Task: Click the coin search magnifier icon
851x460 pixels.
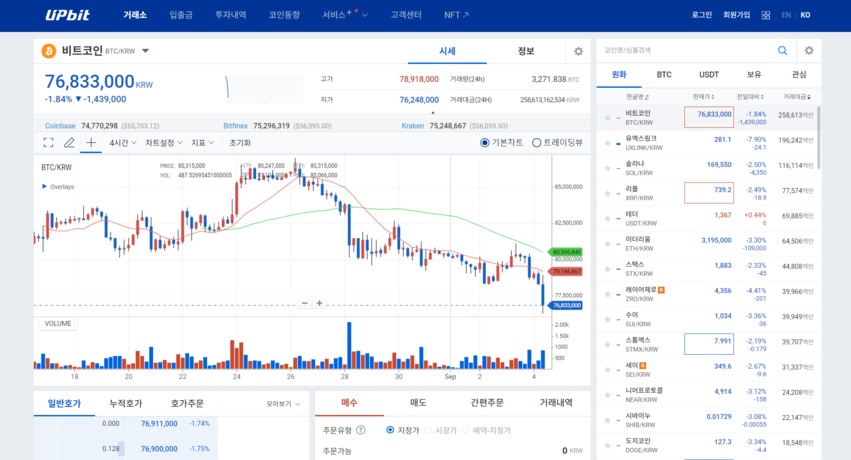Action: click(x=783, y=50)
